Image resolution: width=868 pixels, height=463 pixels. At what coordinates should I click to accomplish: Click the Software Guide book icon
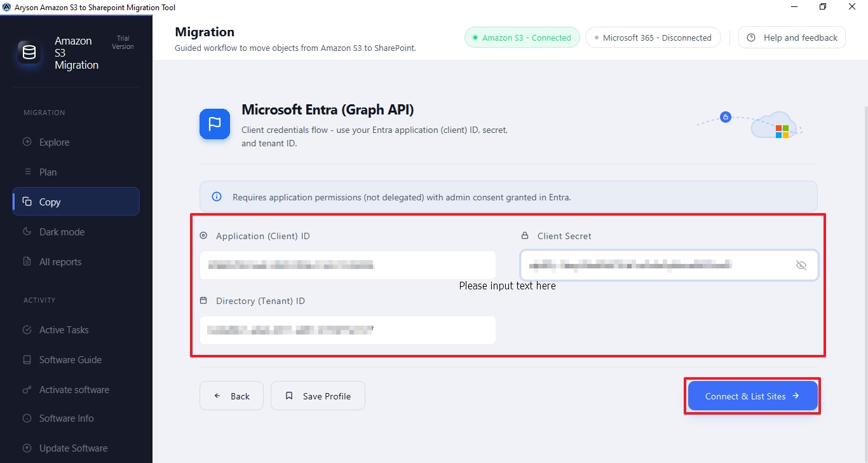pos(27,359)
